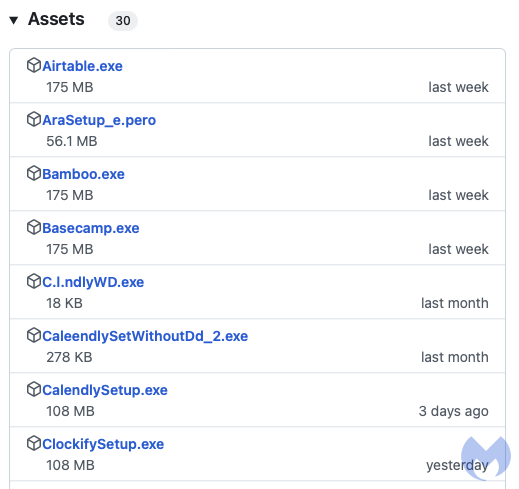The height and width of the screenshot is (489, 519).
Task: Open the CalendlySetup.exe asset link
Action: [105, 390]
